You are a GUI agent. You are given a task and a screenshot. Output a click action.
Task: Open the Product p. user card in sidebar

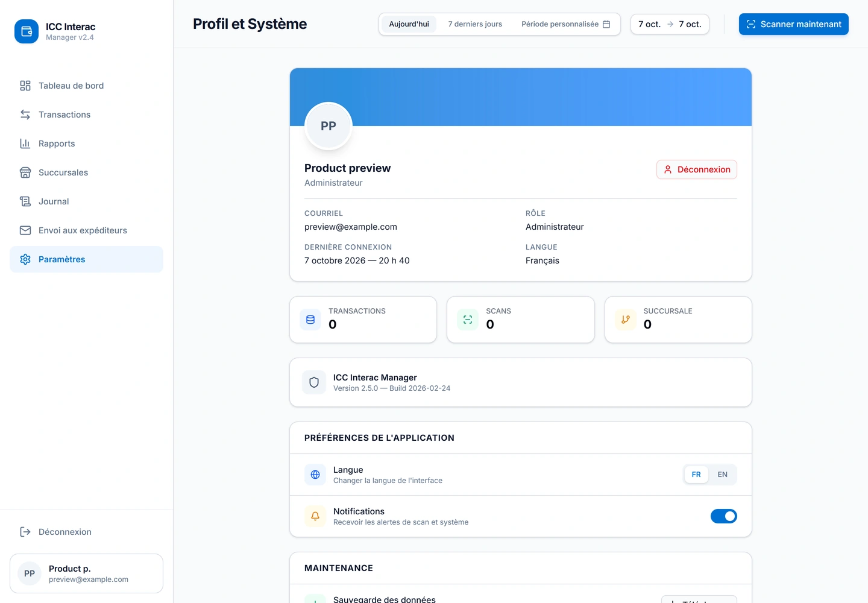(86, 573)
